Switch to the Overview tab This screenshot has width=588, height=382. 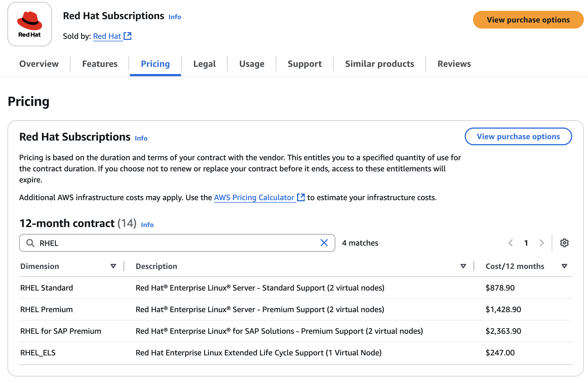coord(39,64)
